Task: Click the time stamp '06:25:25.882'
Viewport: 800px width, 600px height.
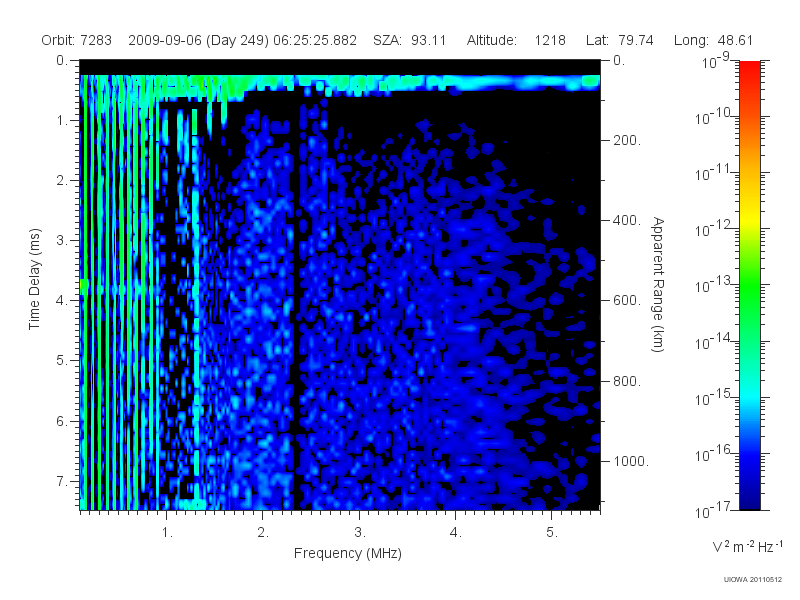Action: 315,40
